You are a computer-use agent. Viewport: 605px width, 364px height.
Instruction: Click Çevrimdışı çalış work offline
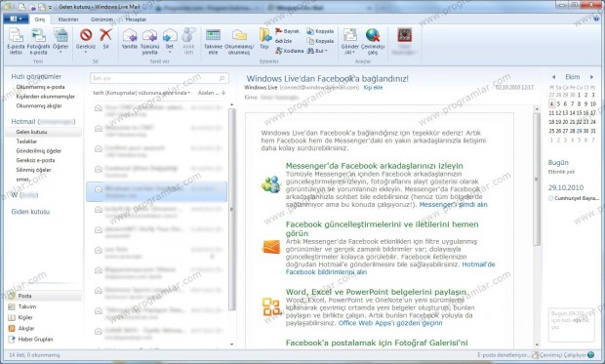(x=373, y=41)
